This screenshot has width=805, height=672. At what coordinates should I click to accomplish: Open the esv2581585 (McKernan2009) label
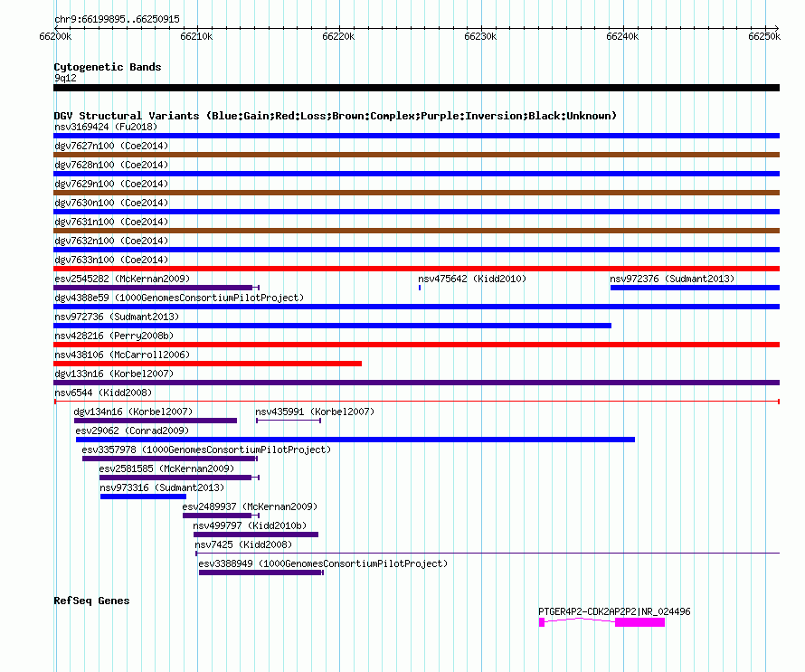coord(166,469)
